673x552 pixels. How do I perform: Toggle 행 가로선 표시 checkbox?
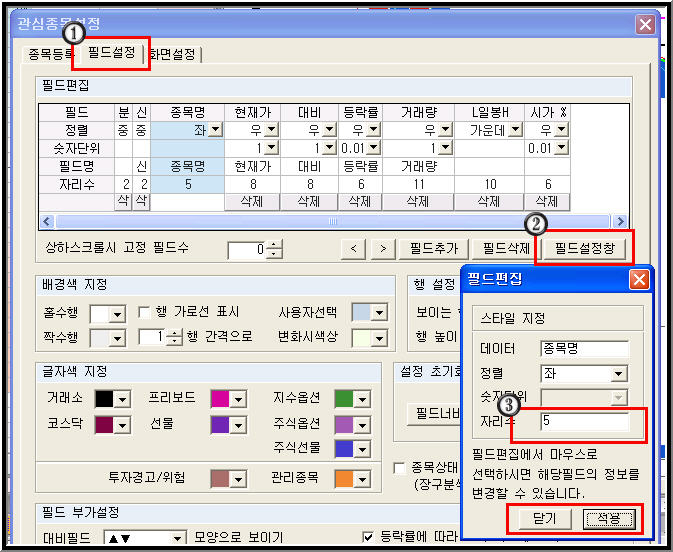pyautogui.click(x=144, y=312)
